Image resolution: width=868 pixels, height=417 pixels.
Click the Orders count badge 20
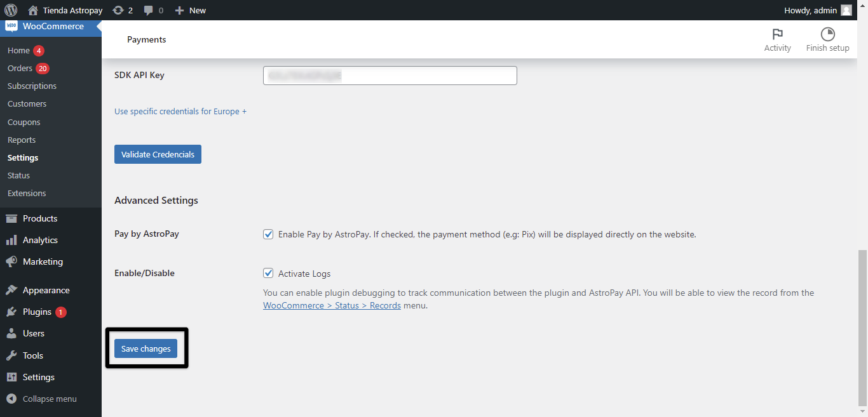43,68
